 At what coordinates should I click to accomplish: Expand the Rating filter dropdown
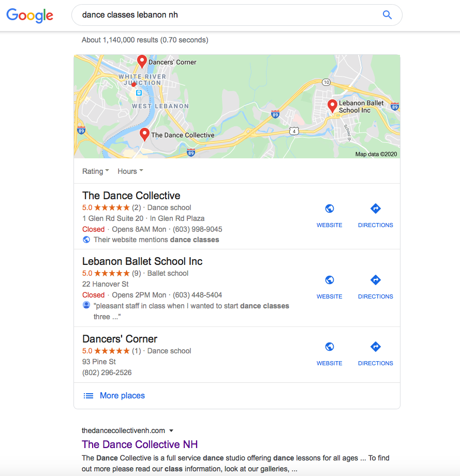(x=95, y=171)
